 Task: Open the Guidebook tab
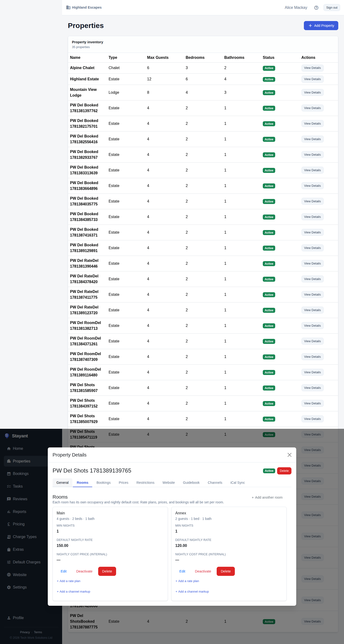[x=191, y=483]
